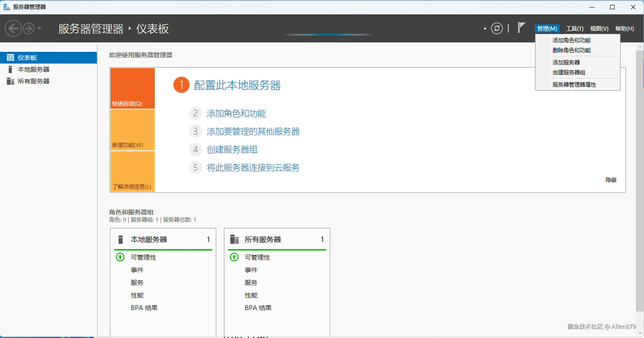Click 隐藏 to hide the welcome tile

pyautogui.click(x=611, y=180)
